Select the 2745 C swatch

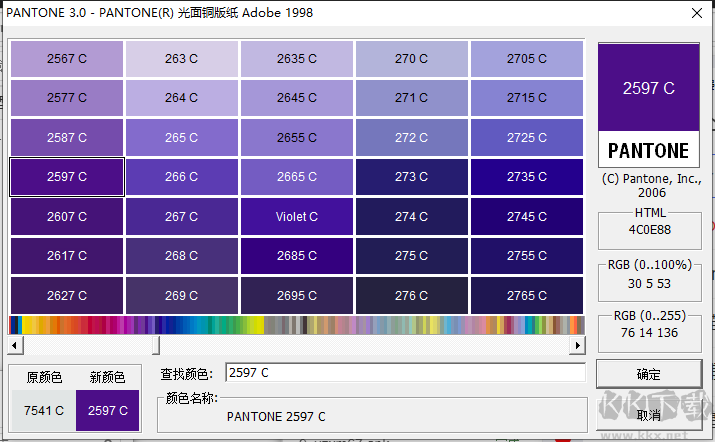(x=527, y=217)
